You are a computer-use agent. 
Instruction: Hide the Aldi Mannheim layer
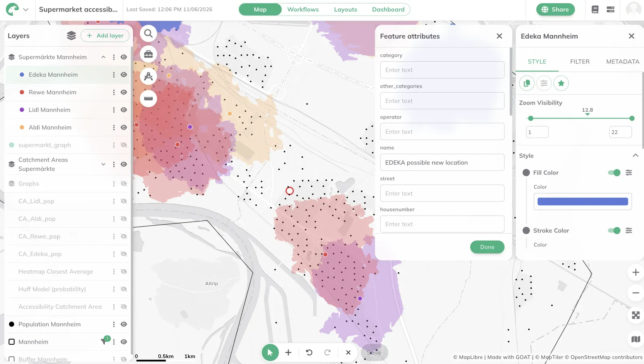[x=124, y=127]
